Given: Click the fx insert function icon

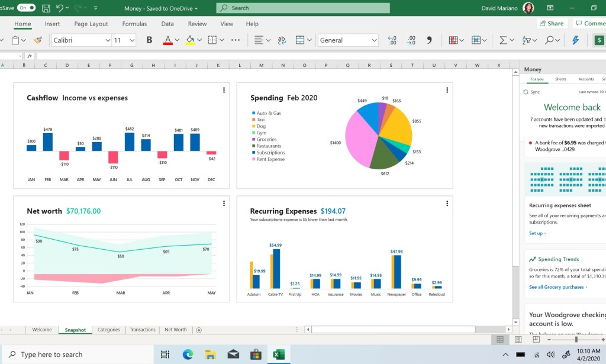Looking at the screenshot, I should 30,56.
